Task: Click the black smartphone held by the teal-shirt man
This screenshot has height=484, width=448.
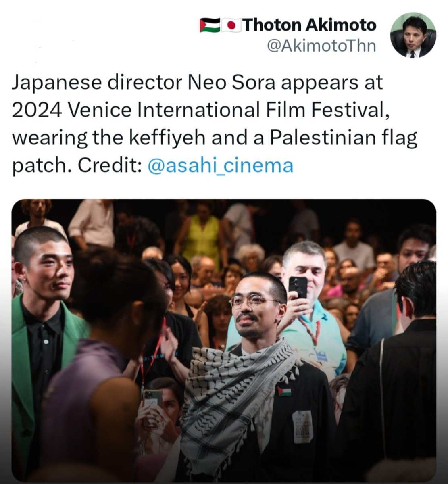Action: [298, 287]
